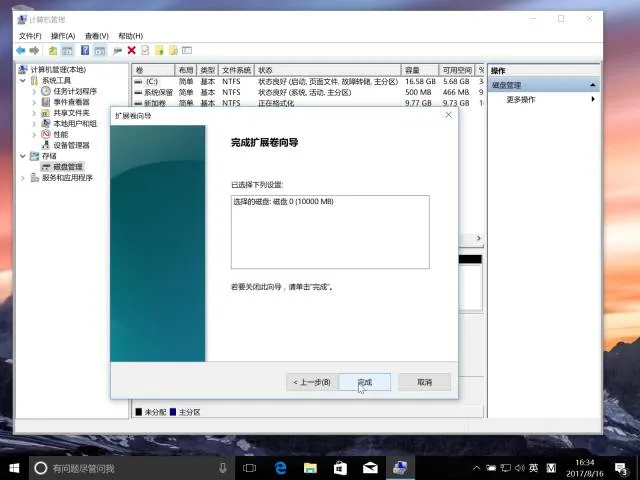Open the 文件(F) menu

(x=30, y=36)
